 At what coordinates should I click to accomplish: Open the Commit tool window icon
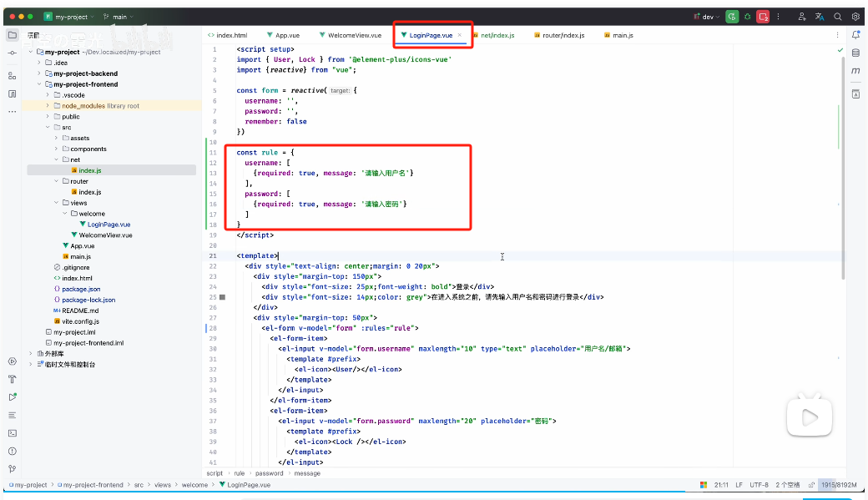[x=13, y=53]
